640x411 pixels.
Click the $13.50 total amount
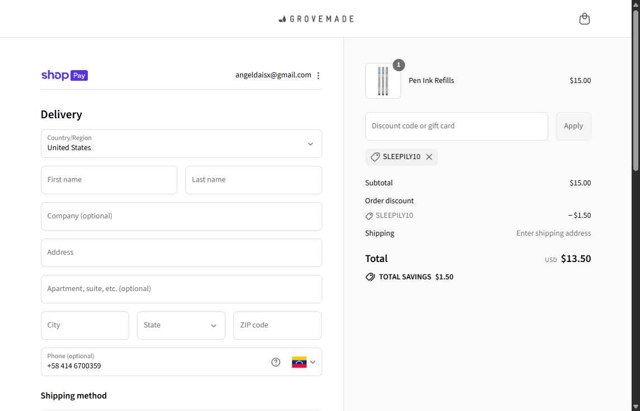pos(576,259)
